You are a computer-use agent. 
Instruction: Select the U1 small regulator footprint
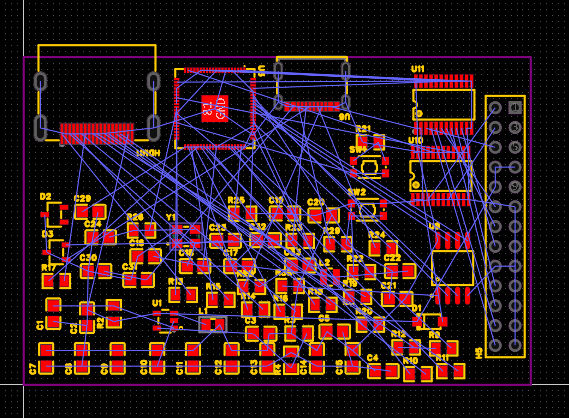tap(165, 321)
